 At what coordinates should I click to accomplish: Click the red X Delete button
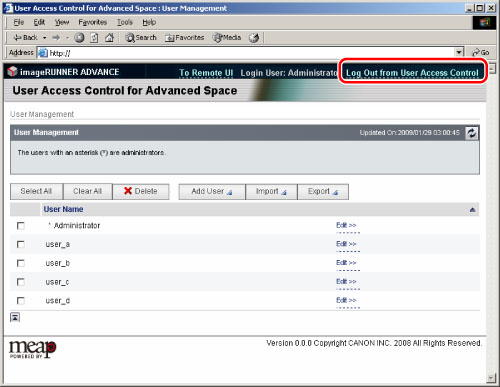click(x=141, y=191)
